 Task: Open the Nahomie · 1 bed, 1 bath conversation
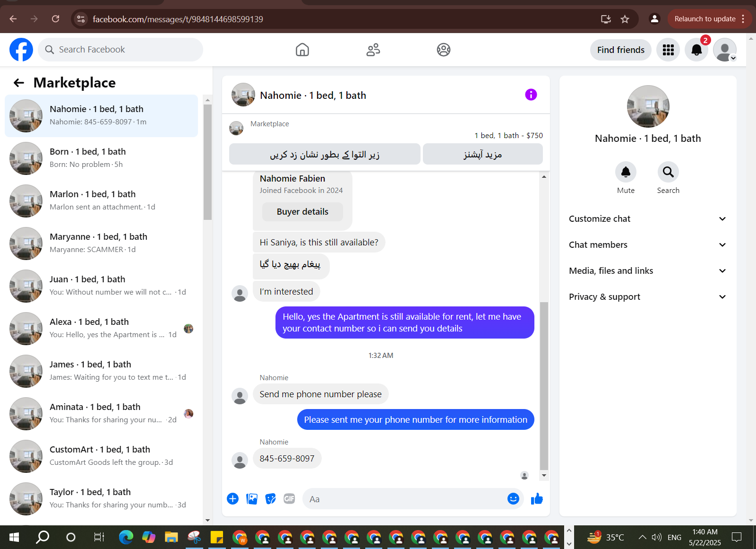(x=102, y=116)
